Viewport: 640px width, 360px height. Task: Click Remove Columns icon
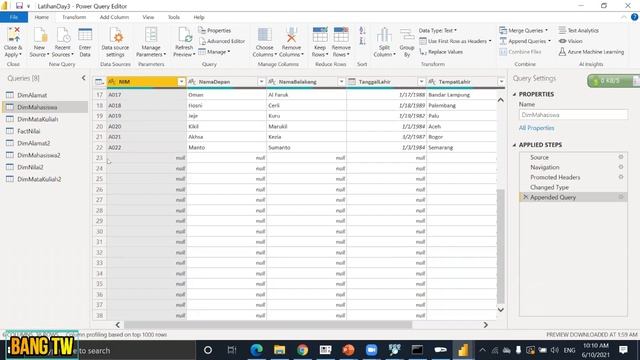coord(291,35)
